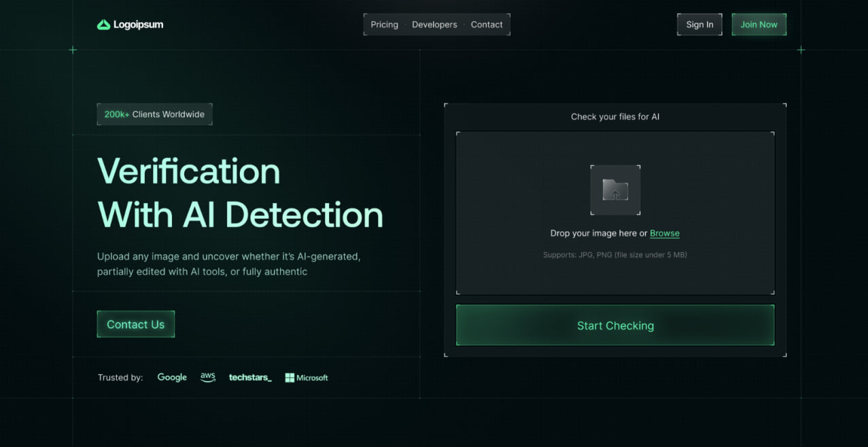
Task: Click the 'Check your files for AI' title
Action: coord(614,117)
